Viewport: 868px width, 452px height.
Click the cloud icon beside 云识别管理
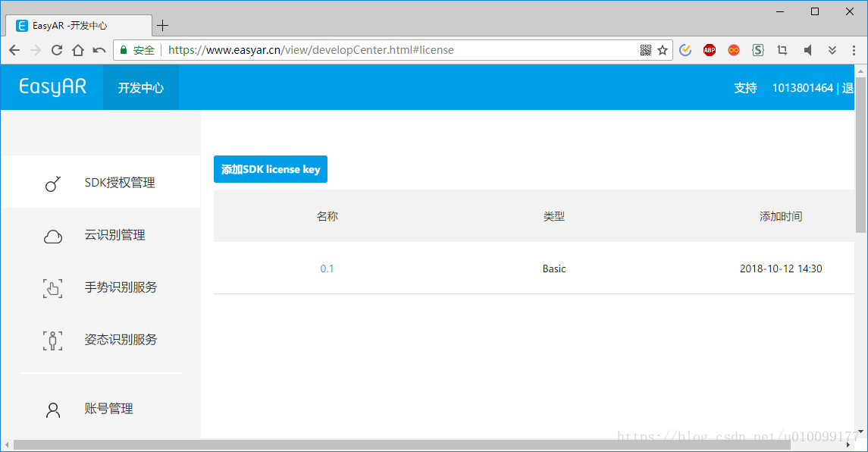[x=52, y=236]
